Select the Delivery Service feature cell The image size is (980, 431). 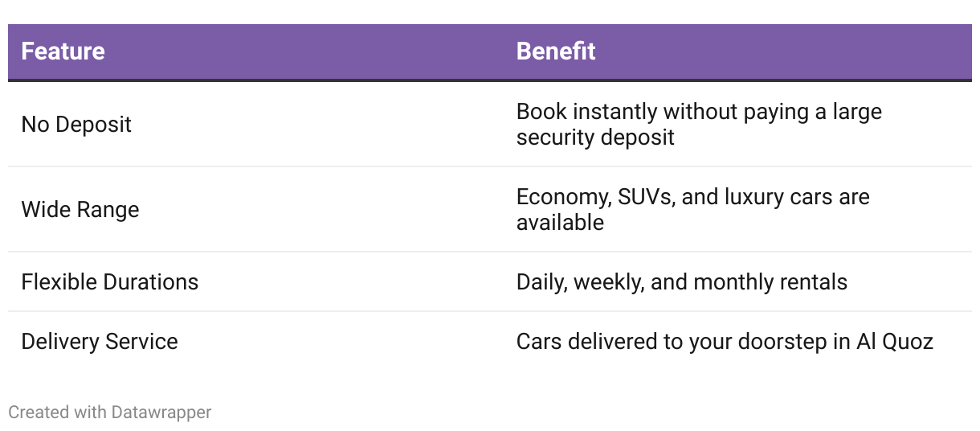coord(100,342)
